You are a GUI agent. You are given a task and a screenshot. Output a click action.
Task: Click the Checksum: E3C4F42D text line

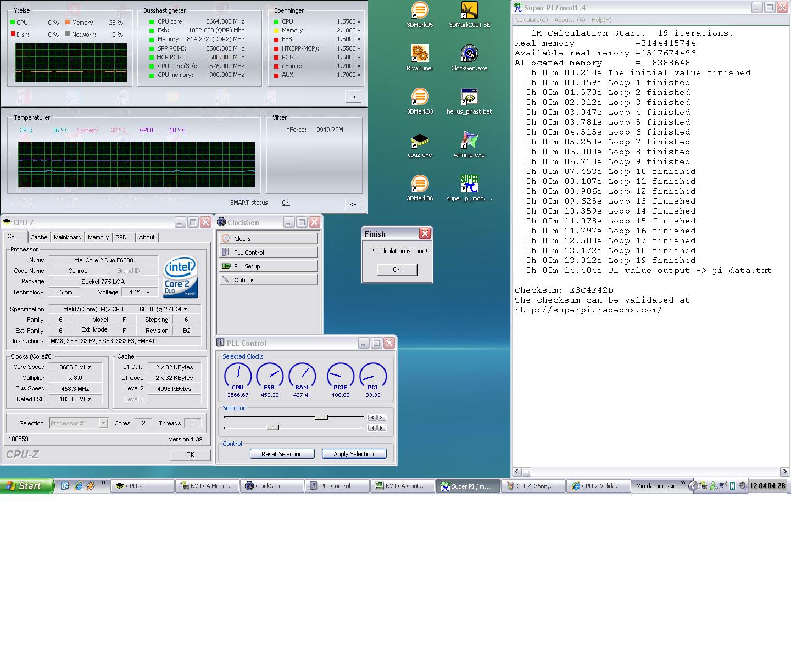pos(564,290)
